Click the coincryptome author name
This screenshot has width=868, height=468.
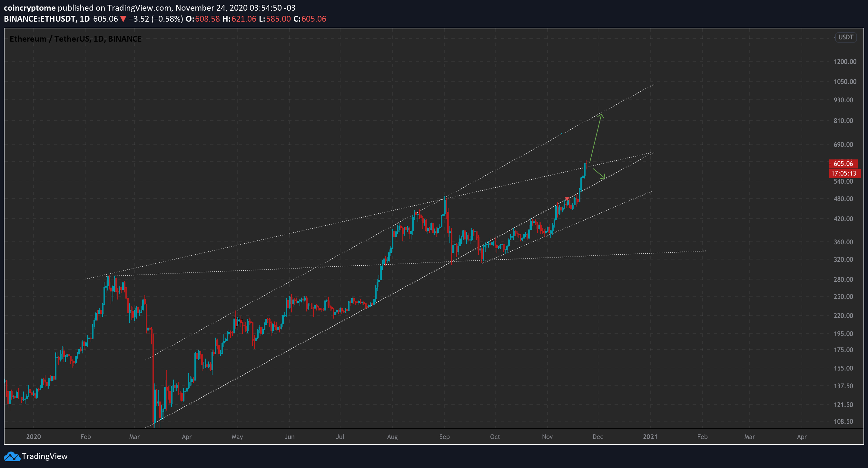point(30,8)
